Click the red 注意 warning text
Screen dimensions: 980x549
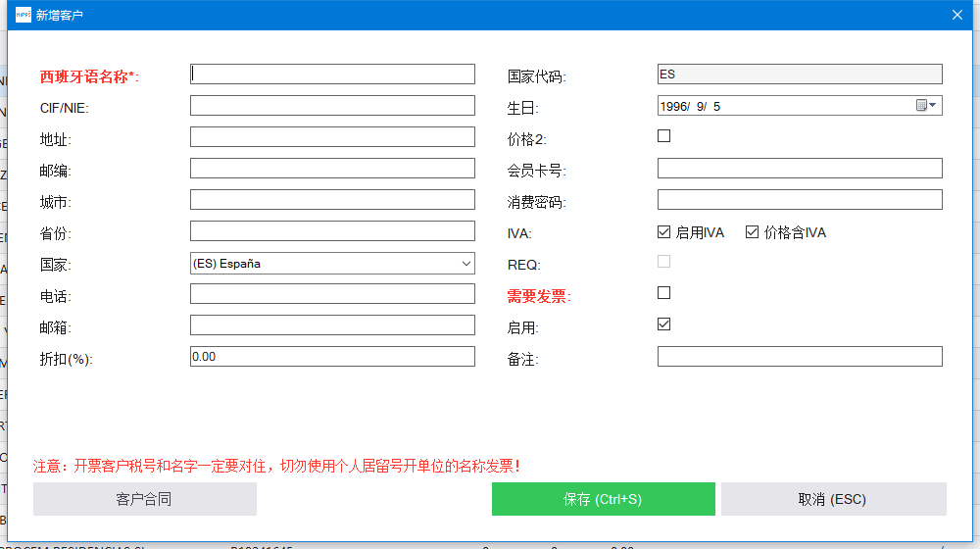click(277, 466)
